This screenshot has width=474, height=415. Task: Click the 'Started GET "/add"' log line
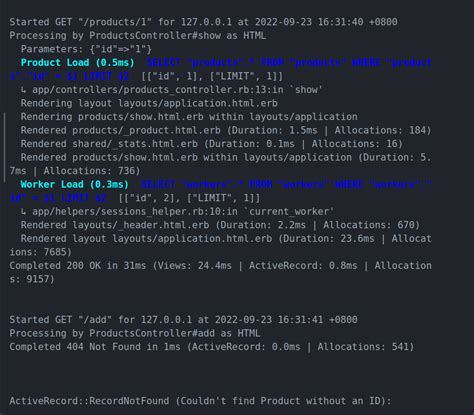tap(183, 320)
